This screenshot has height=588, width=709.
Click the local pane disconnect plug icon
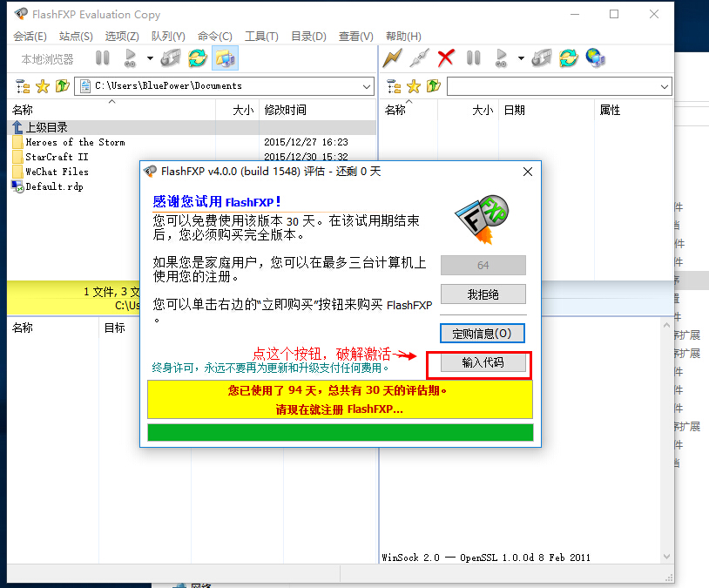tap(171, 57)
